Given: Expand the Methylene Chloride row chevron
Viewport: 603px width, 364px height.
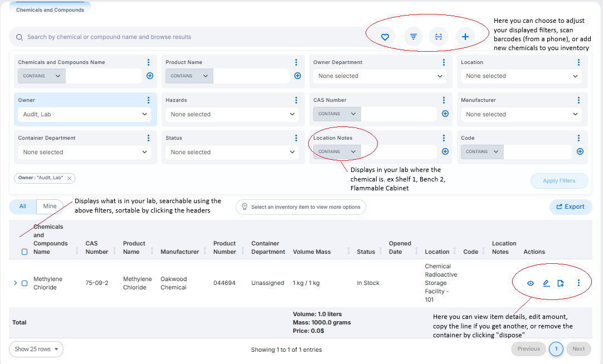Looking at the screenshot, I should pos(14,283).
